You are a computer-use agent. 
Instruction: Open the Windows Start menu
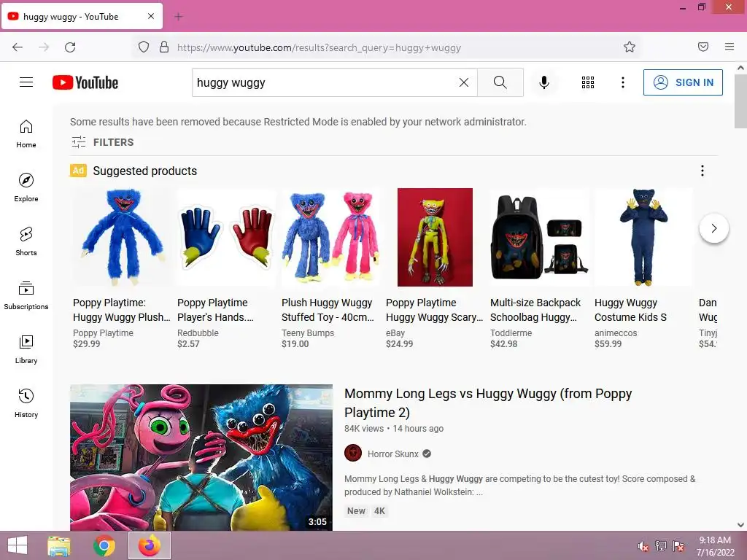click(18, 545)
